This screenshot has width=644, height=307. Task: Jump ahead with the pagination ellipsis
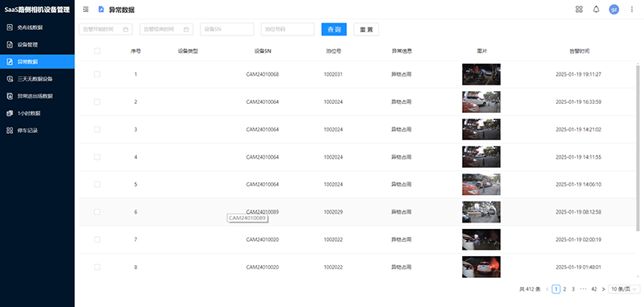click(x=583, y=289)
